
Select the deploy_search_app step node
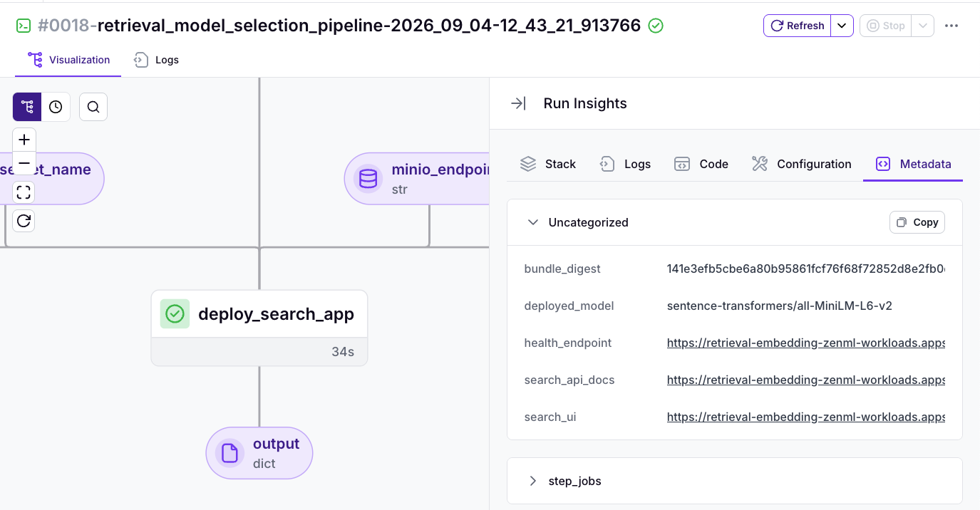(x=259, y=328)
